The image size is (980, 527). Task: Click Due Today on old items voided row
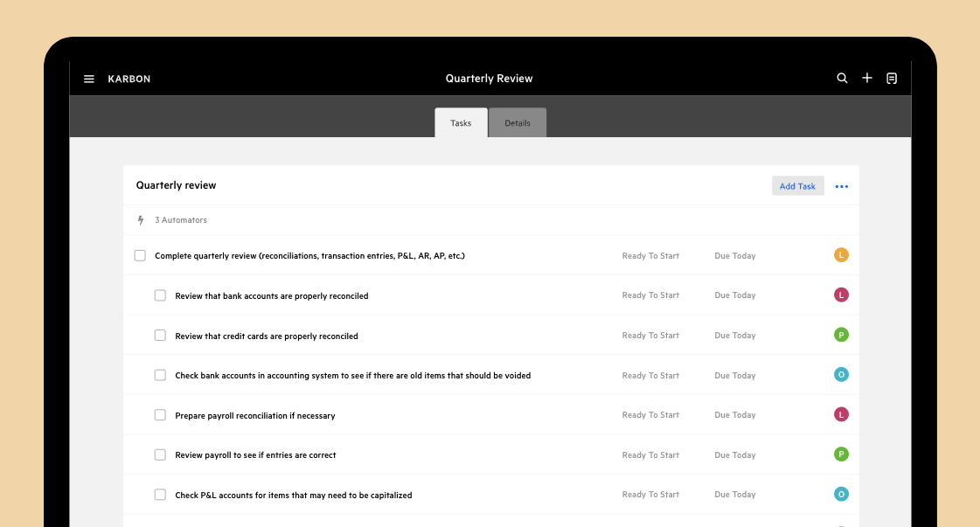pyautogui.click(x=735, y=375)
